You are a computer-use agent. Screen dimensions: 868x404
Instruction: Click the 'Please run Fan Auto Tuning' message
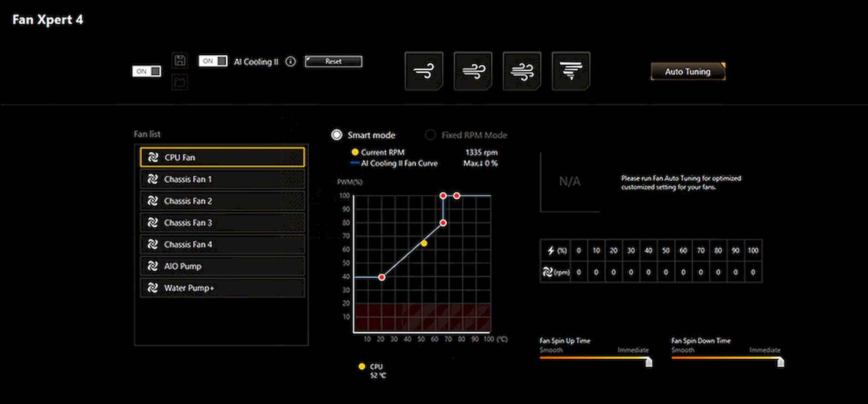(681, 183)
